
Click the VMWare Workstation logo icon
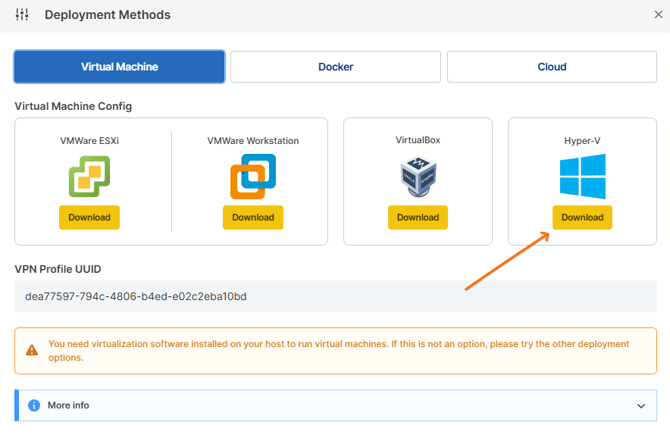pyautogui.click(x=253, y=176)
